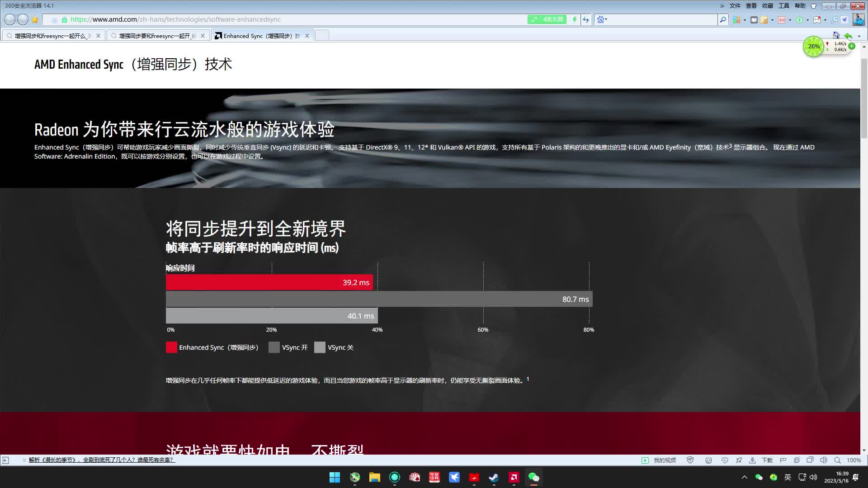The width and height of the screenshot is (868, 488).
Task: Expand the news ticker chevron in status bar
Action: (x=24, y=460)
